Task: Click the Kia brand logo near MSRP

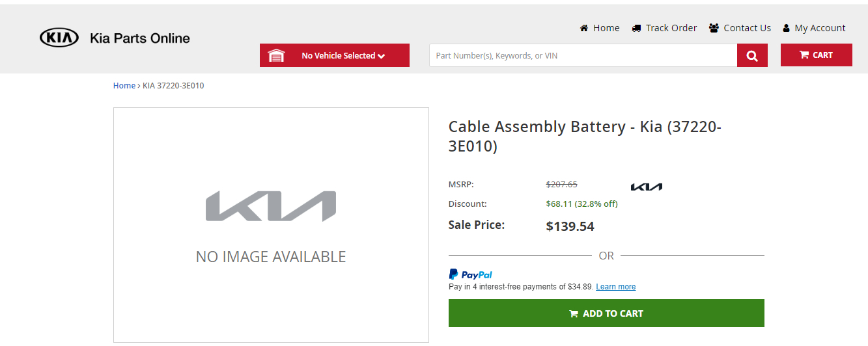Action: point(646,187)
